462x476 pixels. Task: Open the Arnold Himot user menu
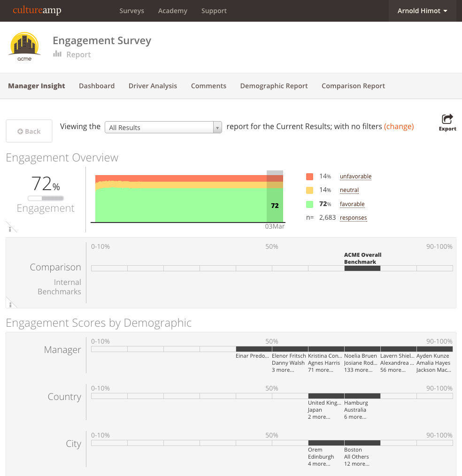422,11
